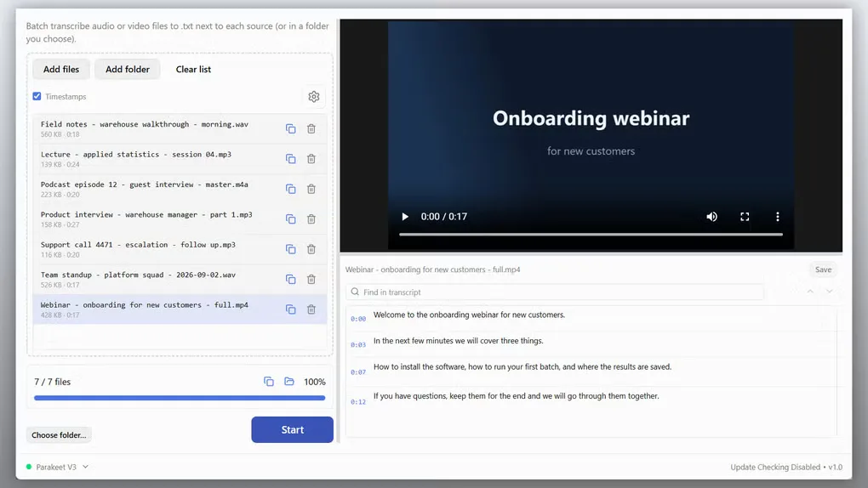Click Add files button
This screenshot has height=488, width=868.
61,69
